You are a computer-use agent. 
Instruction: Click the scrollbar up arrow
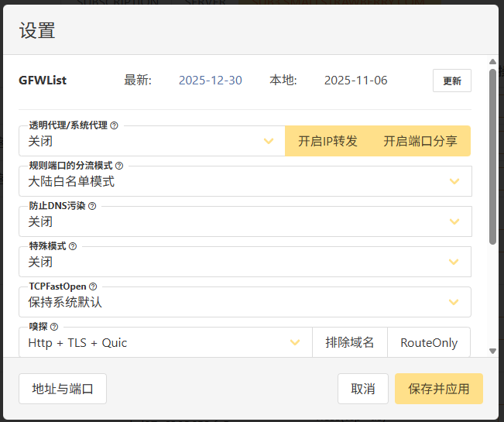pos(492,62)
